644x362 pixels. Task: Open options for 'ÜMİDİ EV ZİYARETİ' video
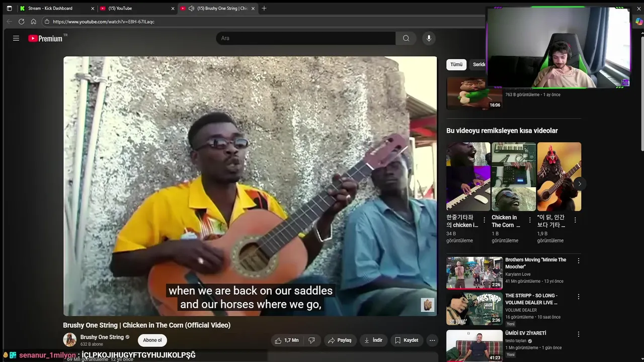click(579, 334)
